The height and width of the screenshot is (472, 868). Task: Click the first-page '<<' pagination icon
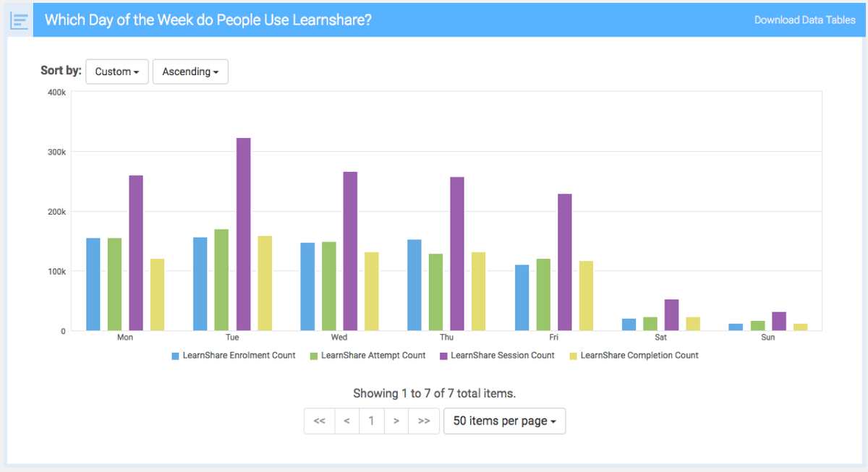pyautogui.click(x=319, y=421)
